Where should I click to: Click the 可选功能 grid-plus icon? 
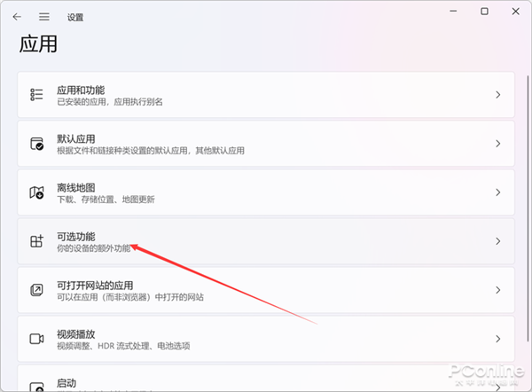pos(37,241)
